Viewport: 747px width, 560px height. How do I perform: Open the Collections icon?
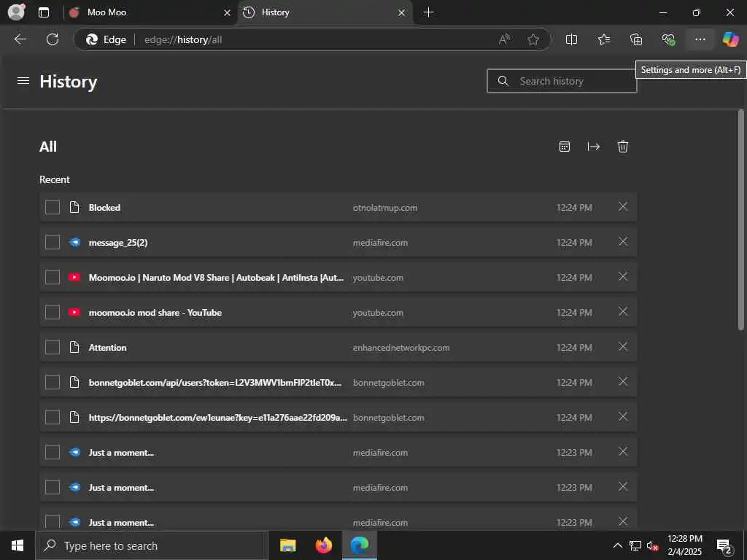[x=636, y=39]
